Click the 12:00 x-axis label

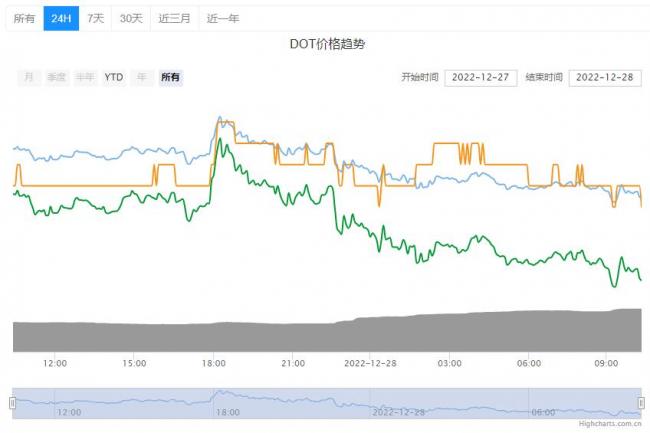[x=55, y=363]
